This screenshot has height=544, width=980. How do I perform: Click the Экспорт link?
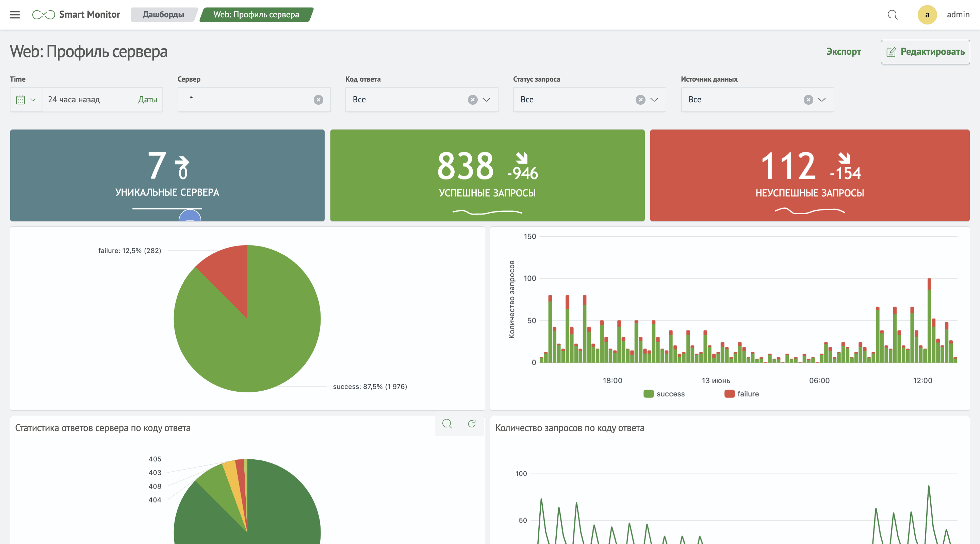click(x=843, y=52)
